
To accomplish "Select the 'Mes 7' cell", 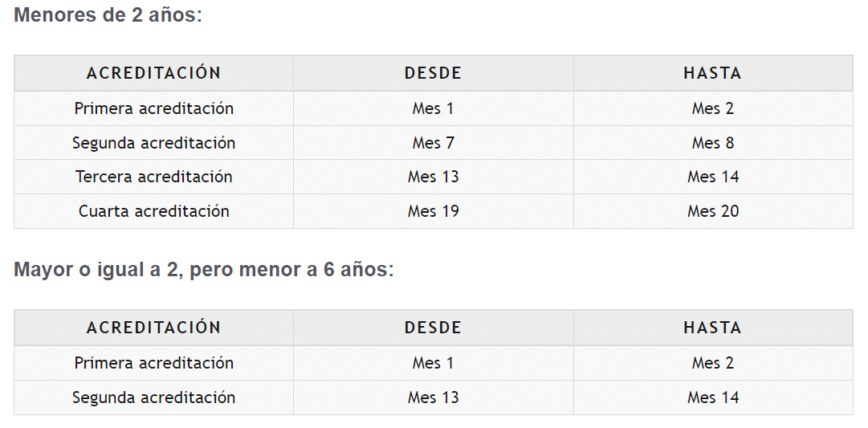I will pyautogui.click(x=433, y=143).
